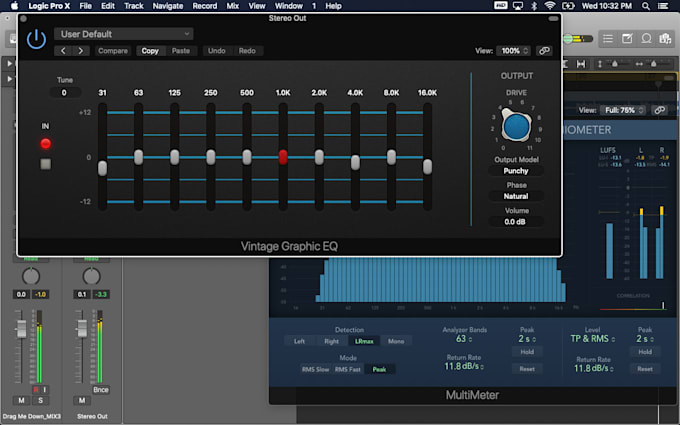Open the Loop Browser toolbar icon
This screenshot has width=680, height=425.
click(x=646, y=39)
